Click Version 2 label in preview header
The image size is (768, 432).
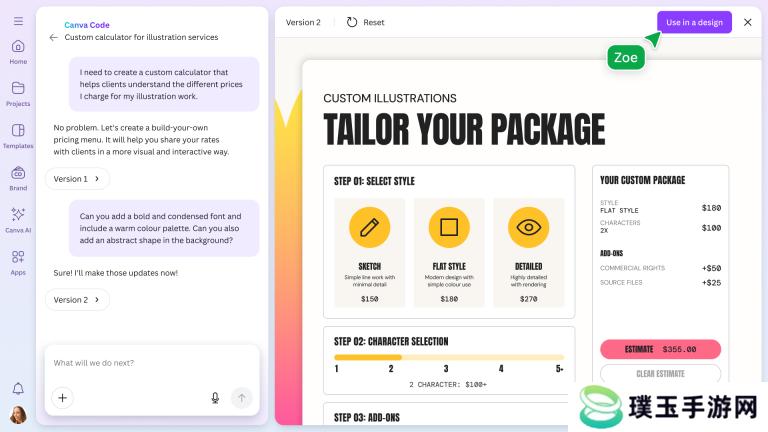(x=303, y=23)
